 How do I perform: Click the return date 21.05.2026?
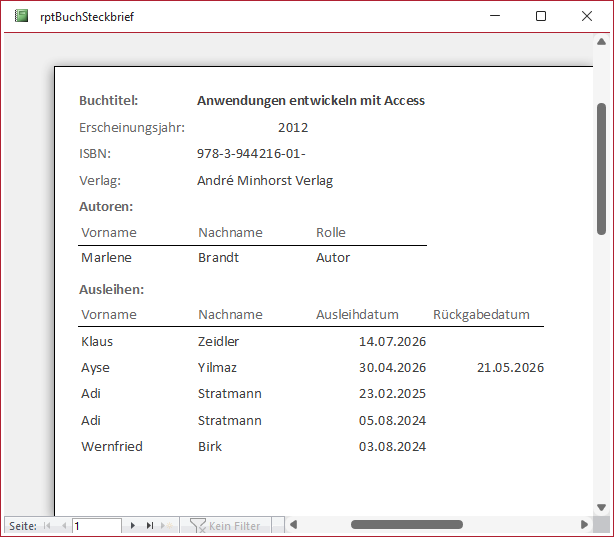click(510, 368)
